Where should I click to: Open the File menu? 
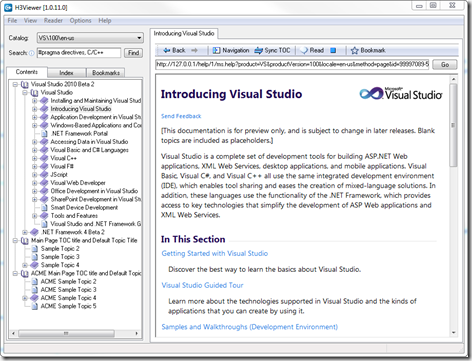(12, 21)
